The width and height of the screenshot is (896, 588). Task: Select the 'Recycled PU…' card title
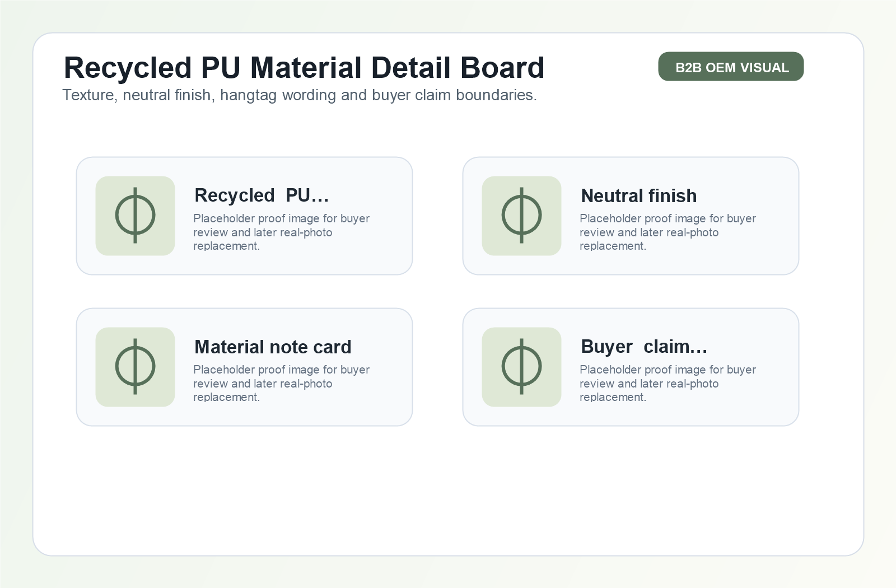pos(262,195)
